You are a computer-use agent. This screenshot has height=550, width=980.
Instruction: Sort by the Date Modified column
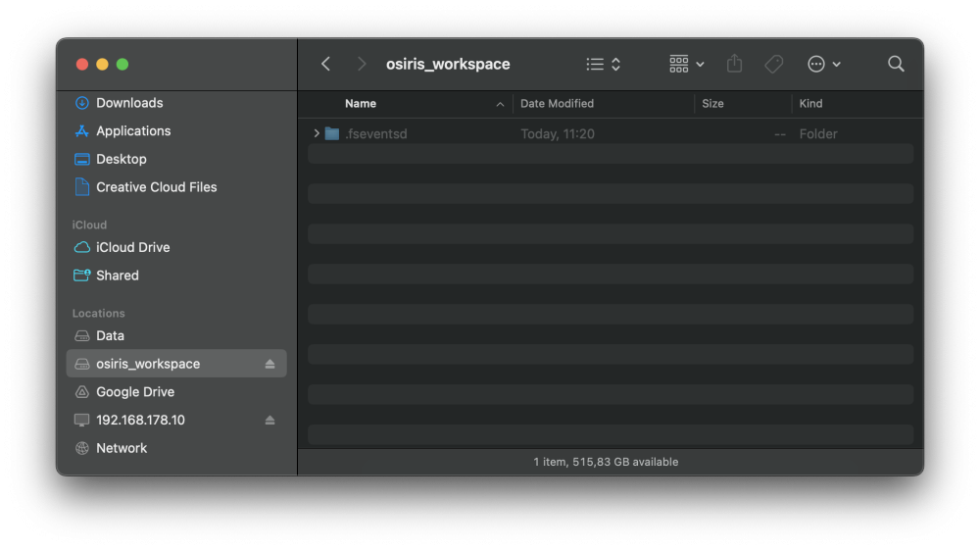[557, 103]
